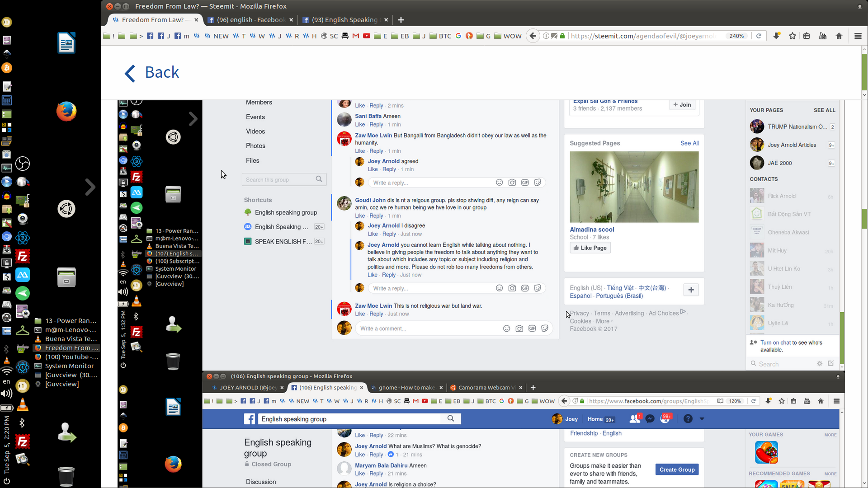Go to the Firefox home page

click(839, 36)
